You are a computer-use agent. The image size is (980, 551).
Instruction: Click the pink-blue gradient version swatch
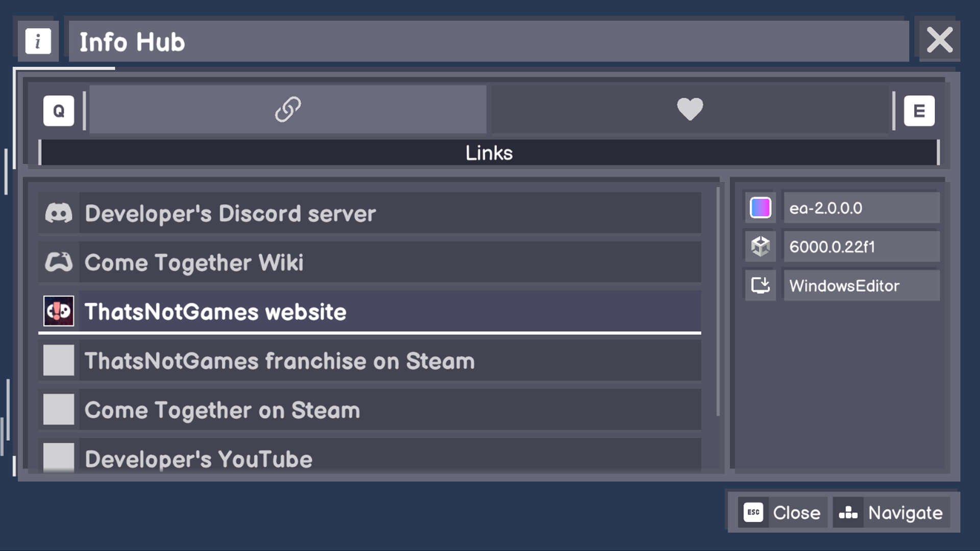761,208
